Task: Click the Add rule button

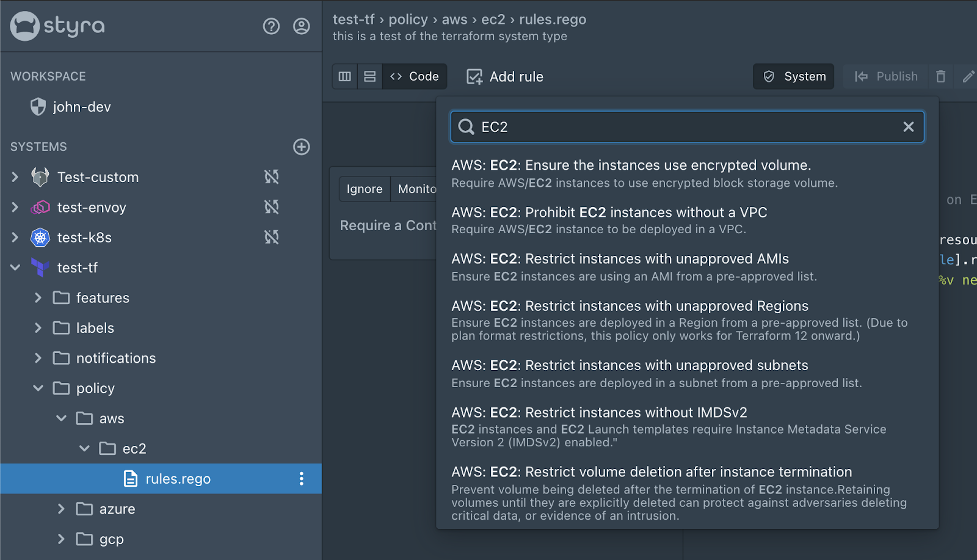Action: coord(505,76)
